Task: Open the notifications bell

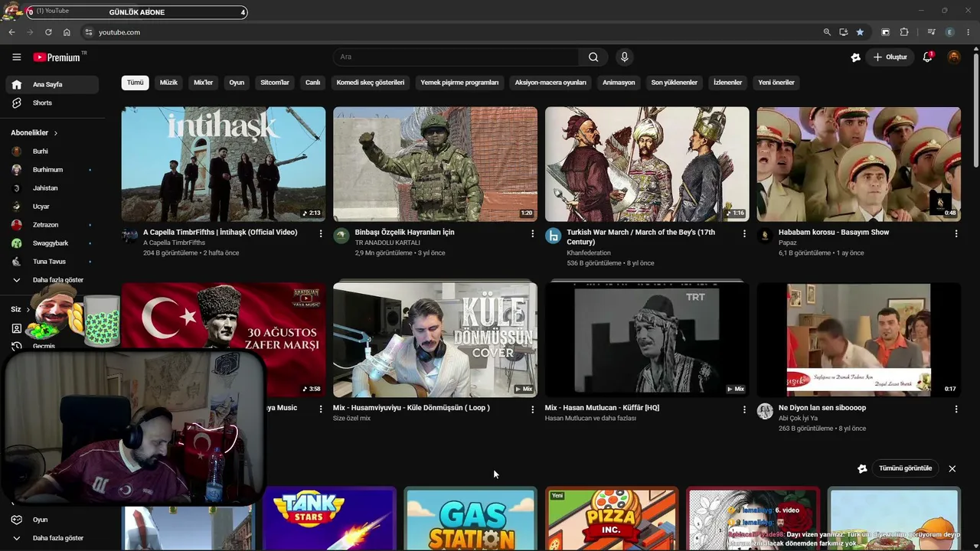Action: pyautogui.click(x=927, y=57)
